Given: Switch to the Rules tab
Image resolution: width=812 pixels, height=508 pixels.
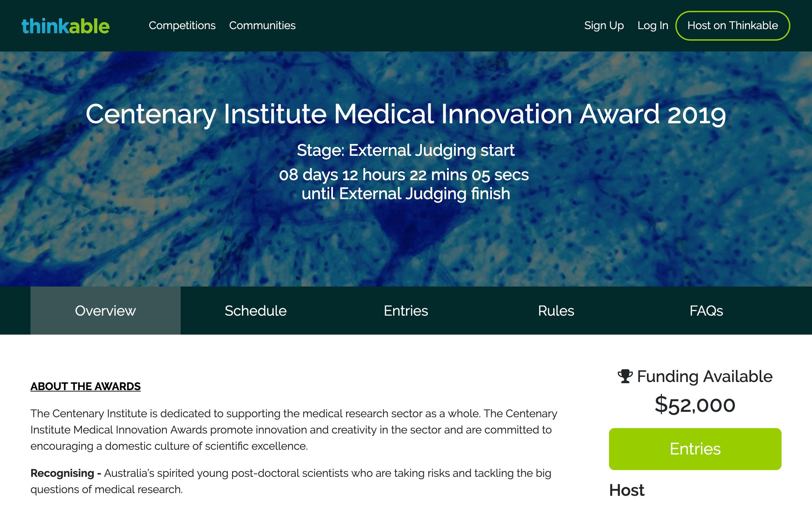Looking at the screenshot, I should (x=556, y=311).
